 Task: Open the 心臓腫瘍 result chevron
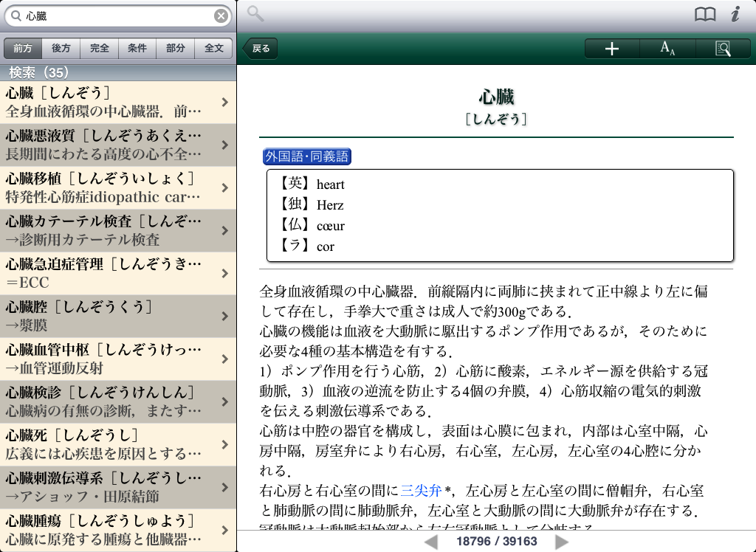click(224, 530)
